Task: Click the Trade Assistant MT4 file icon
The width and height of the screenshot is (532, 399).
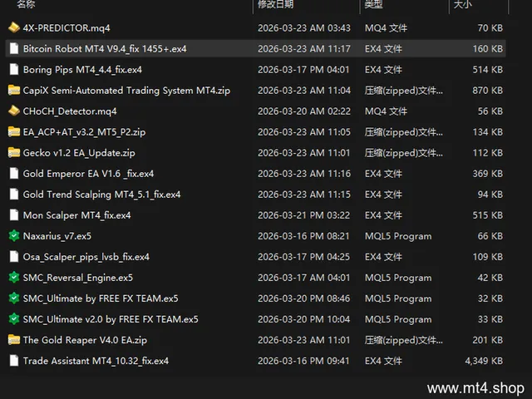Action: 14,361
